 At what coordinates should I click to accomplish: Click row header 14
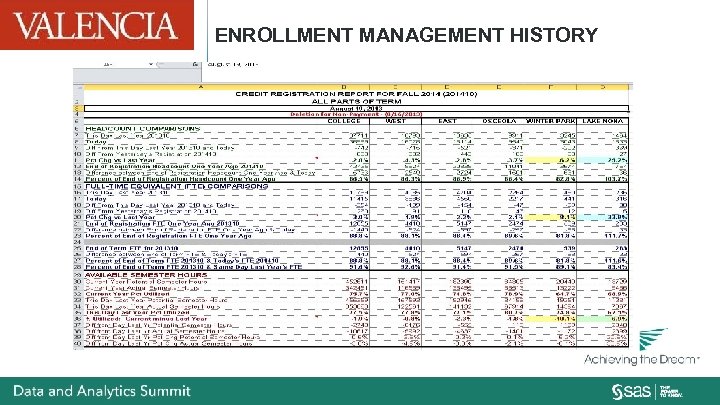tap(78, 179)
